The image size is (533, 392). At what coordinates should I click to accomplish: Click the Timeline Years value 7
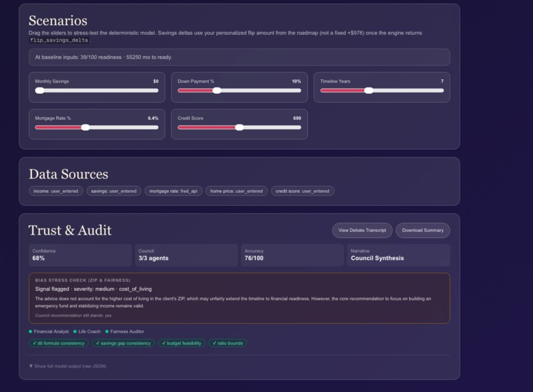click(x=442, y=81)
